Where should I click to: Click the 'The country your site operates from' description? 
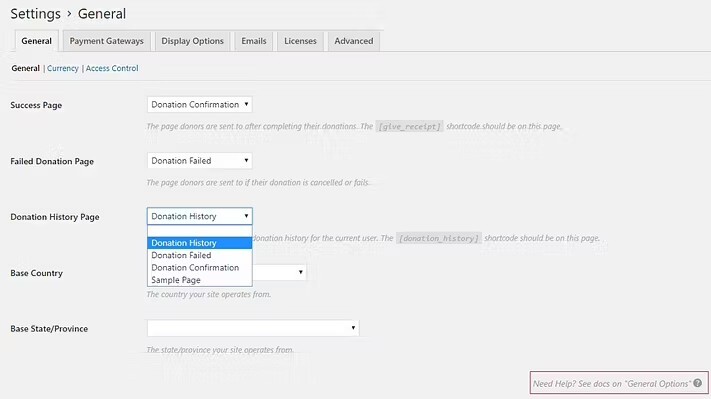(209, 294)
